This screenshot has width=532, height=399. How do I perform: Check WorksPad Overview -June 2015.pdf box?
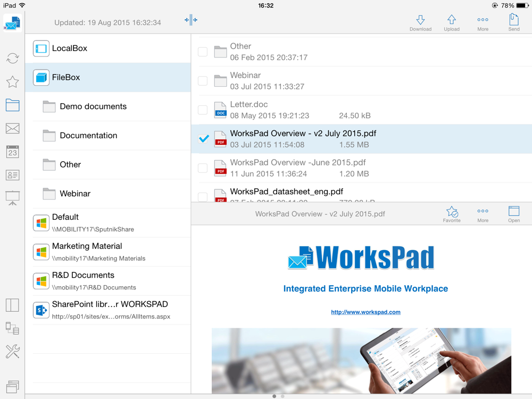coord(203,168)
